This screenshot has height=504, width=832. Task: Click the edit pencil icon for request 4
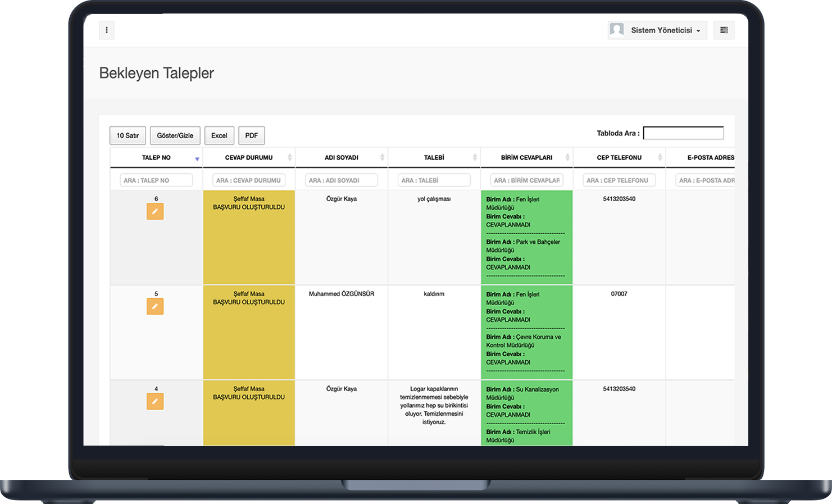click(x=155, y=402)
